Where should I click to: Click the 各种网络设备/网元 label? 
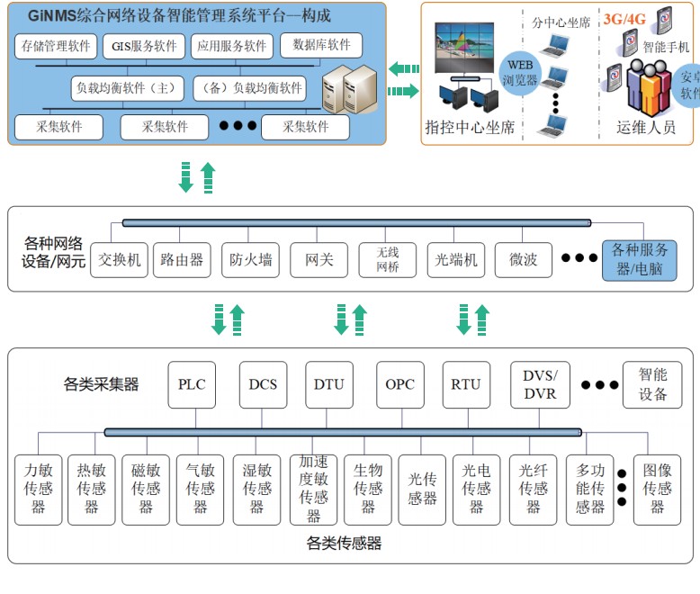pyautogui.click(x=53, y=253)
